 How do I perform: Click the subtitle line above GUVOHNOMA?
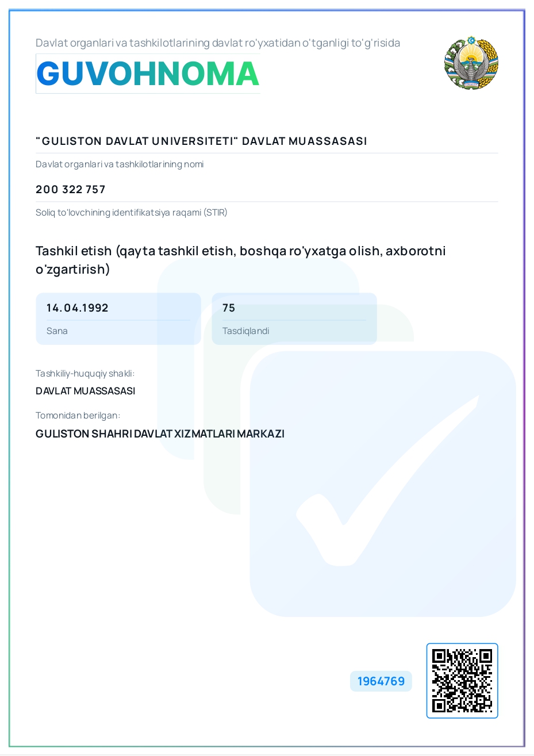[218, 43]
